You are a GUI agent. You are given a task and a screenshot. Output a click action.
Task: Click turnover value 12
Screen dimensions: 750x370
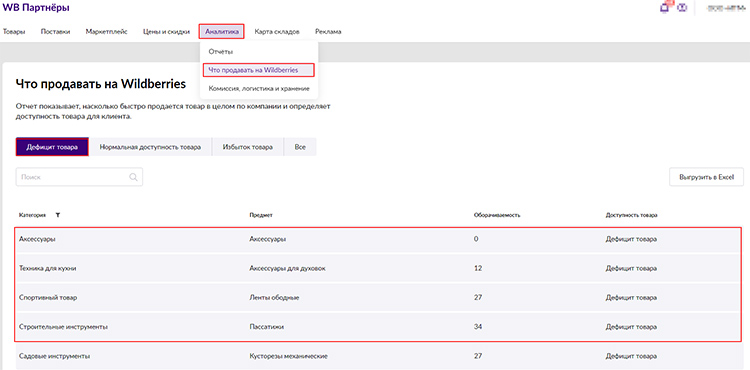pos(478,268)
